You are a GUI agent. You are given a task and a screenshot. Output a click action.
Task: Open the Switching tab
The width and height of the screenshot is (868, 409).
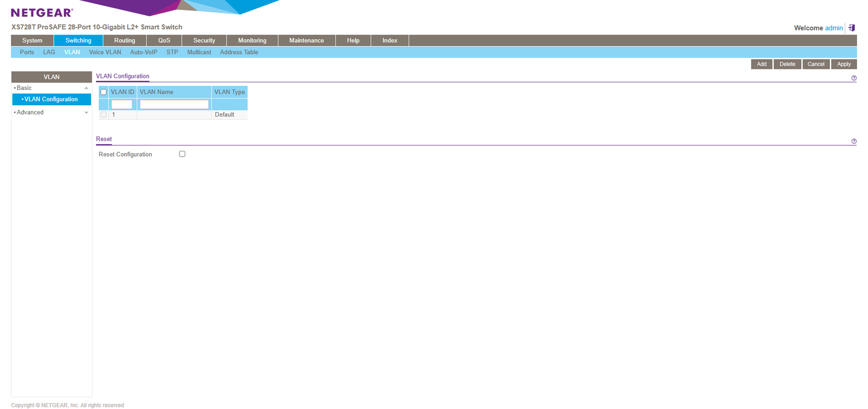click(x=78, y=40)
